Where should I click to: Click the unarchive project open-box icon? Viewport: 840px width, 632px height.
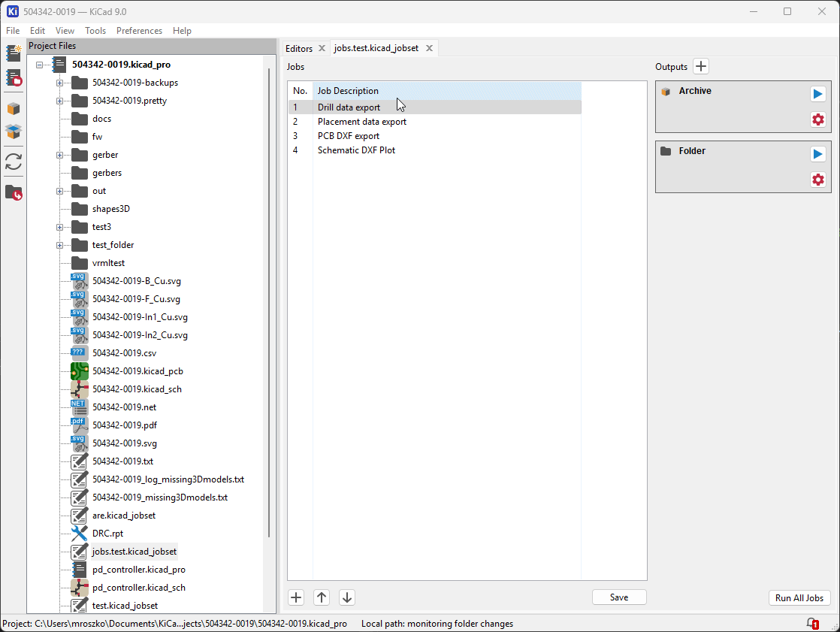click(x=14, y=132)
